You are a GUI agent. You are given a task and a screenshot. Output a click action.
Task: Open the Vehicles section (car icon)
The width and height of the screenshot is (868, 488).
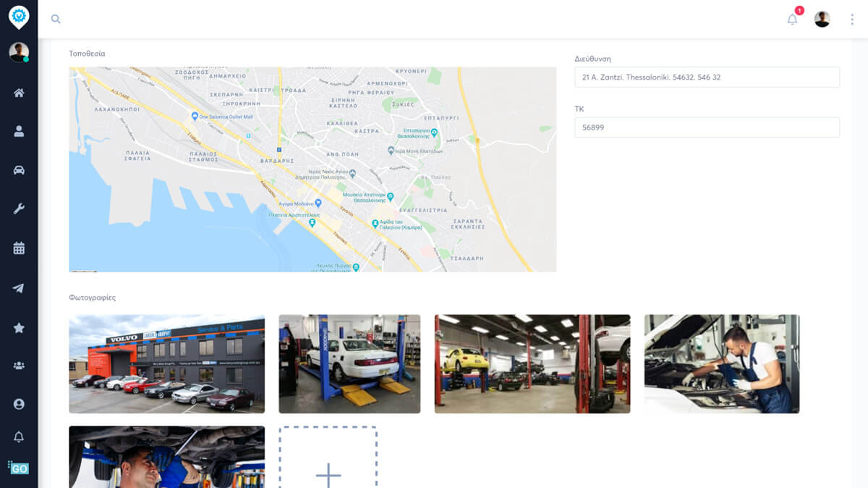[20, 169]
